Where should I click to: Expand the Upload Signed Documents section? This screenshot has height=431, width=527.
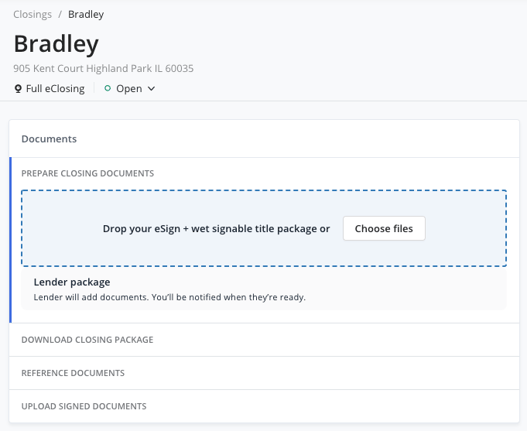coord(264,406)
